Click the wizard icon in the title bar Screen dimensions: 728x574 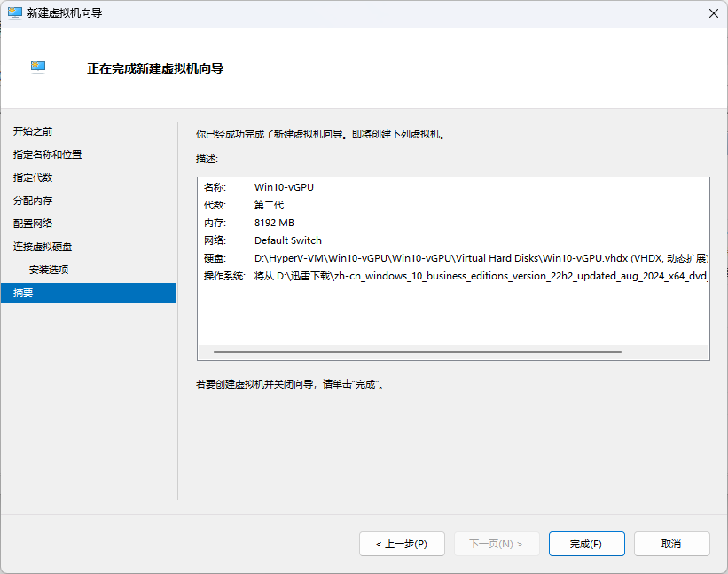[x=14, y=12]
